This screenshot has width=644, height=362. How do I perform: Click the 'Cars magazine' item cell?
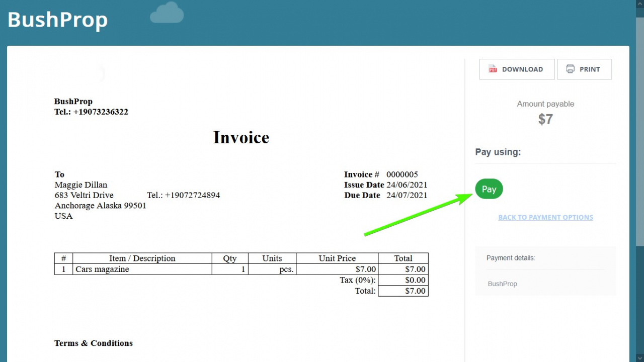click(x=142, y=269)
